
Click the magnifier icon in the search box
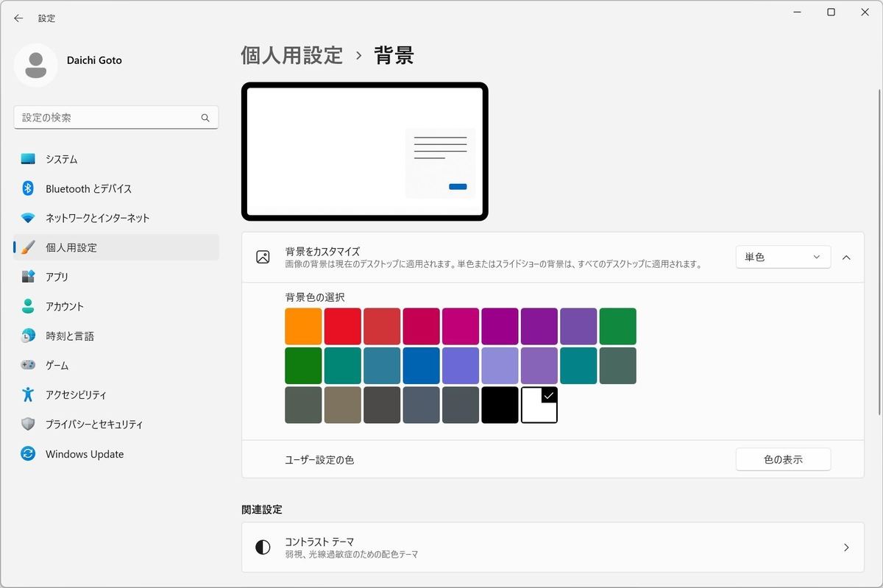click(x=205, y=118)
